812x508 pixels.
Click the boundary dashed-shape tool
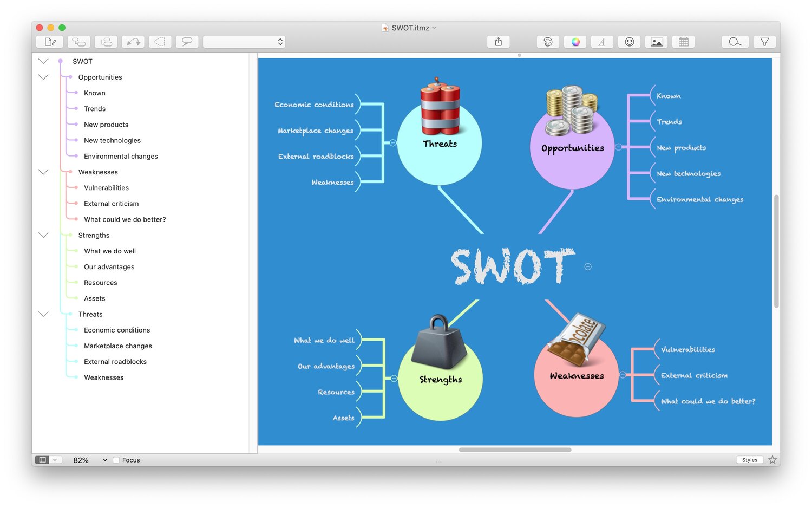pos(160,42)
